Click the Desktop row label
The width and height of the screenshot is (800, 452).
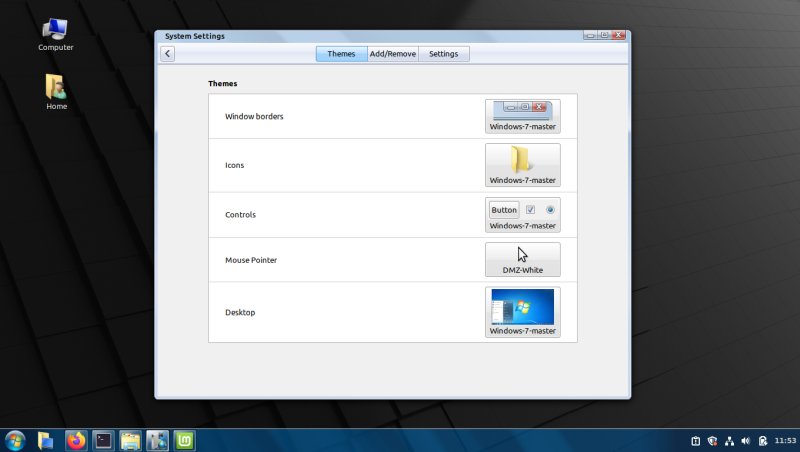pyautogui.click(x=240, y=312)
